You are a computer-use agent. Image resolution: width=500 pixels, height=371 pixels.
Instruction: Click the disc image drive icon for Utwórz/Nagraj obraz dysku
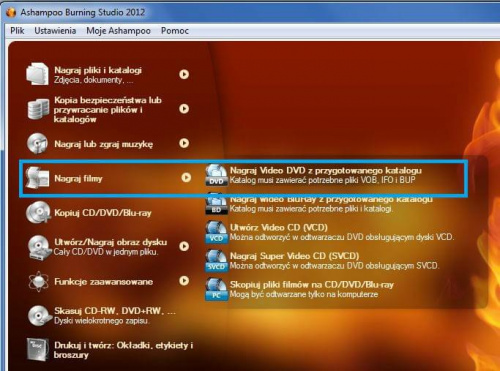[39, 247]
